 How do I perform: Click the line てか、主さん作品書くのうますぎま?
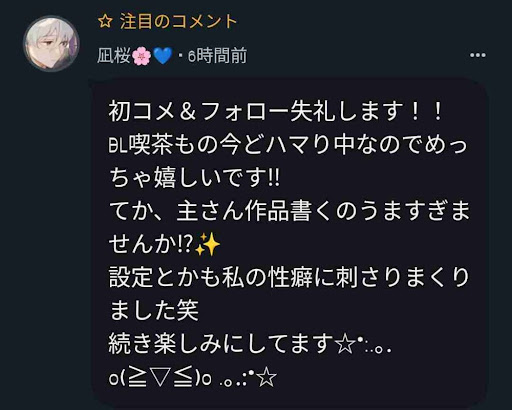tap(289, 211)
